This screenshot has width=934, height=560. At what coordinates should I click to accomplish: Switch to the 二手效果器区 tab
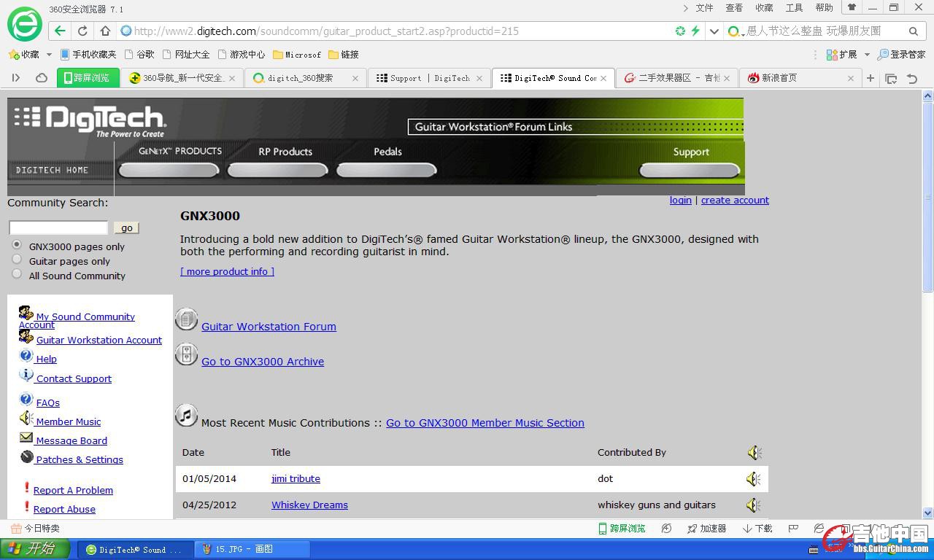pyautogui.click(x=676, y=78)
